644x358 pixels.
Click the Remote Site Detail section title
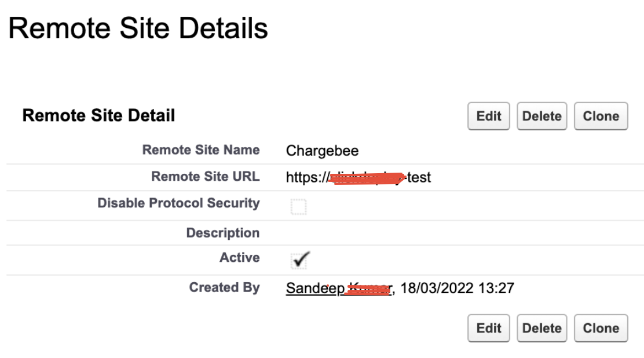98,115
